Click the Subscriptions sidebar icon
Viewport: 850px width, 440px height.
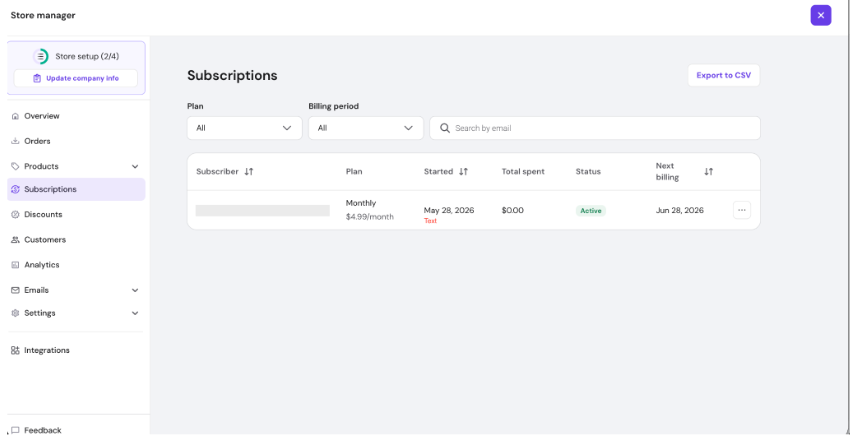tap(15, 189)
